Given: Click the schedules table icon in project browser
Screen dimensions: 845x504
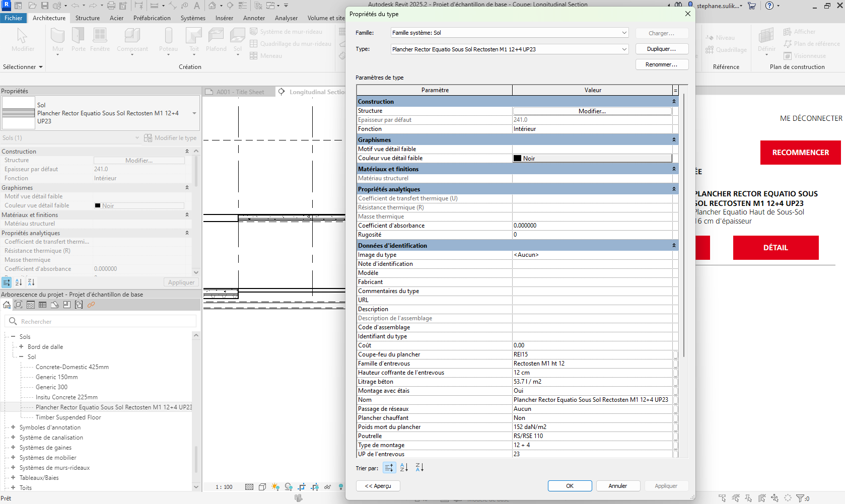Looking at the screenshot, I should pyautogui.click(x=42, y=305).
